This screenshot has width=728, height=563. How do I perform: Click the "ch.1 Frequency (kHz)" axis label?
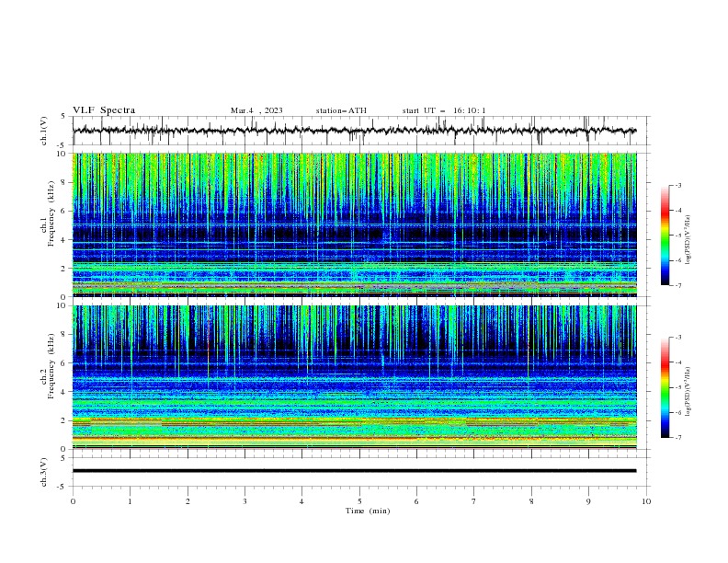pyautogui.click(x=48, y=214)
